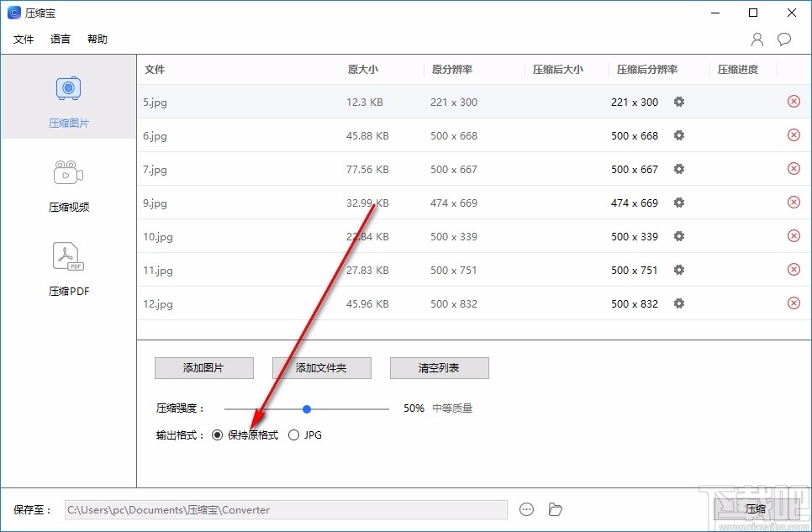The height and width of the screenshot is (532, 812).
Task: Adjust the 压缩强度 slider handle
Action: (306, 408)
